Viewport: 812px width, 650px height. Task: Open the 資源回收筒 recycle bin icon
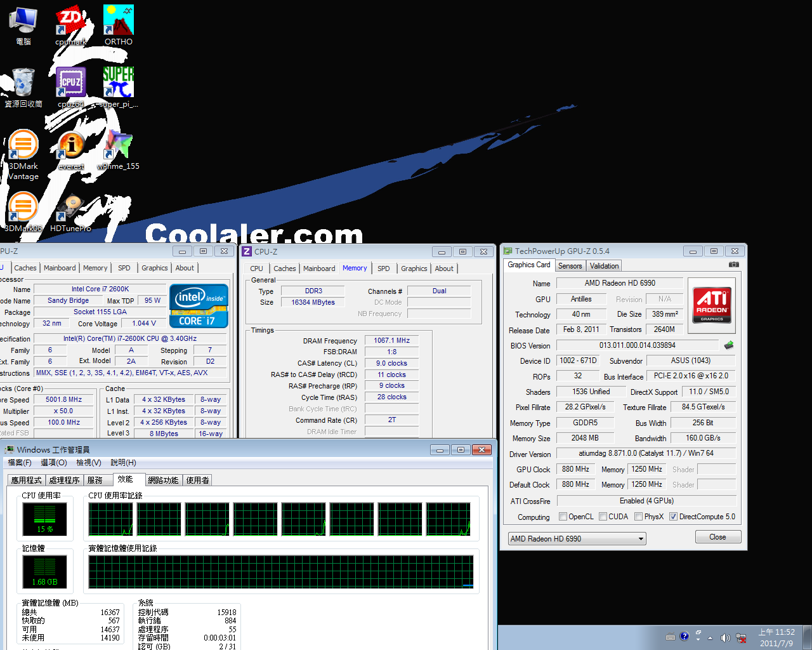pyautogui.click(x=23, y=88)
